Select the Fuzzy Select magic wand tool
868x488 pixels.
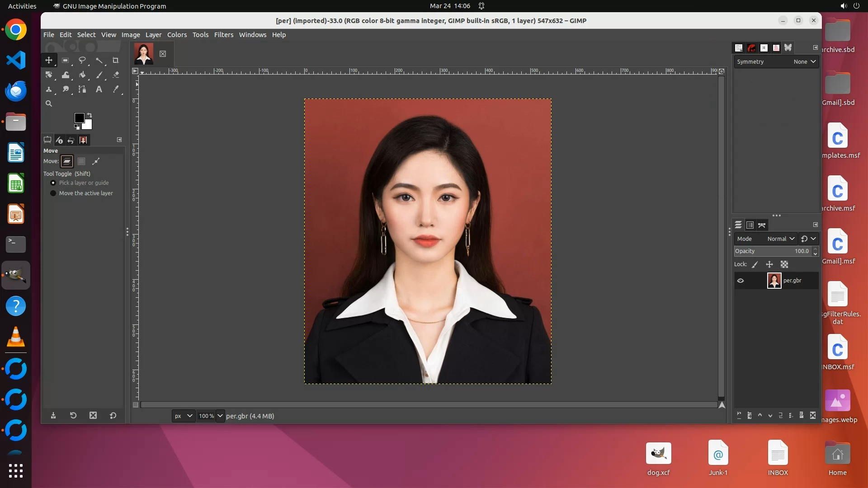pos(99,60)
